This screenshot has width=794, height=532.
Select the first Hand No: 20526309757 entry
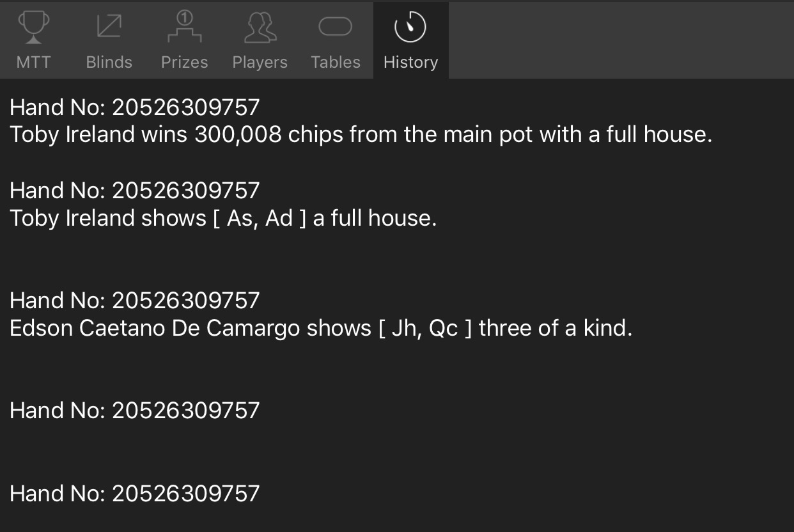pos(135,107)
